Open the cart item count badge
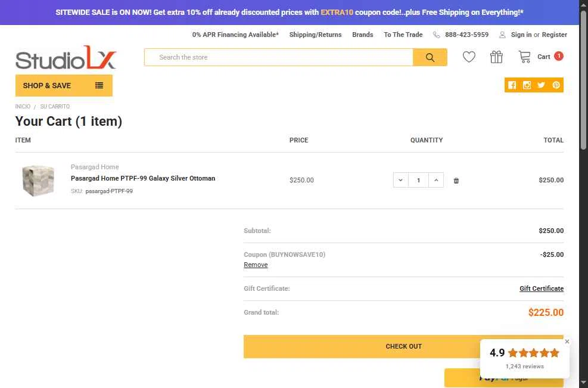 click(x=559, y=56)
